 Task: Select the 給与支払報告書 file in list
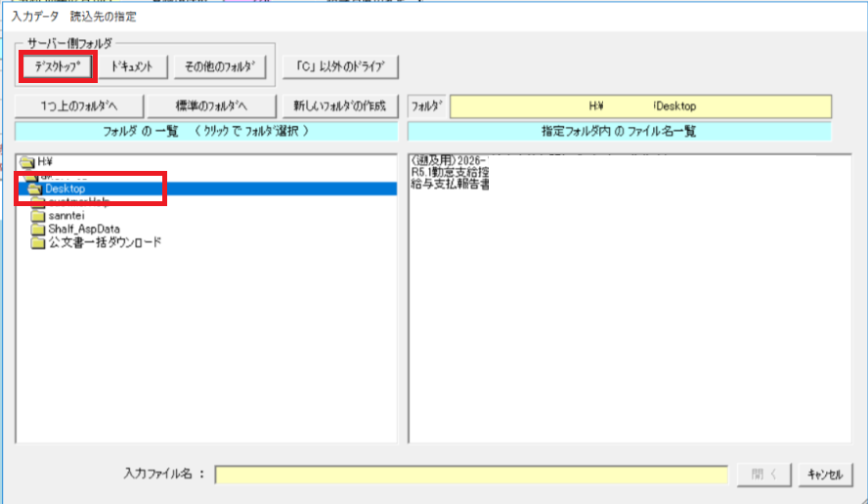(x=451, y=183)
